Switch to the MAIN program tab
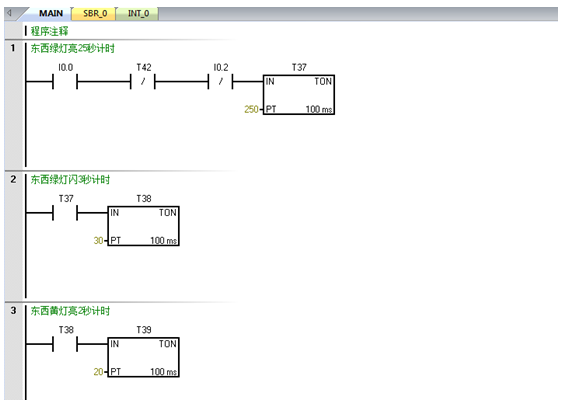This screenshot has width=562, height=418. [x=51, y=13]
